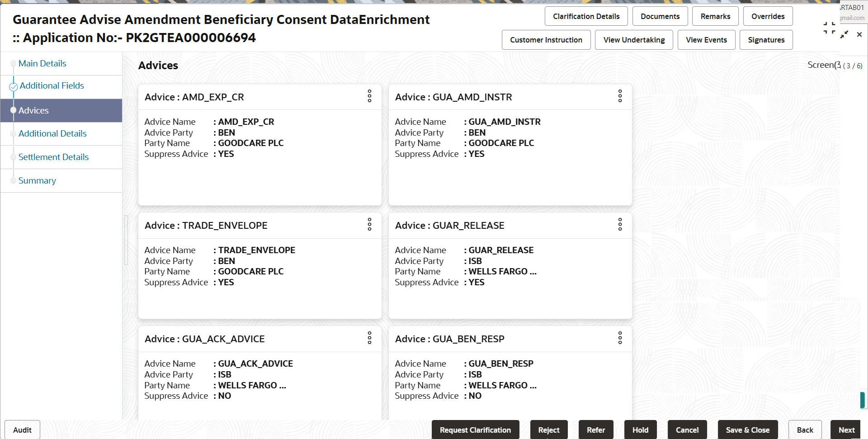
Task: Click the green vertical scrollbar thumb
Action: pos(863,400)
